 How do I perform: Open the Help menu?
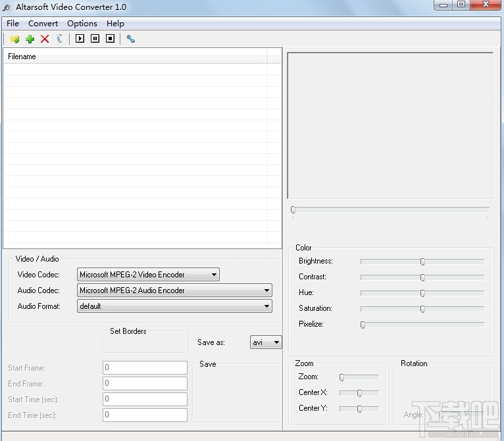tap(115, 24)
